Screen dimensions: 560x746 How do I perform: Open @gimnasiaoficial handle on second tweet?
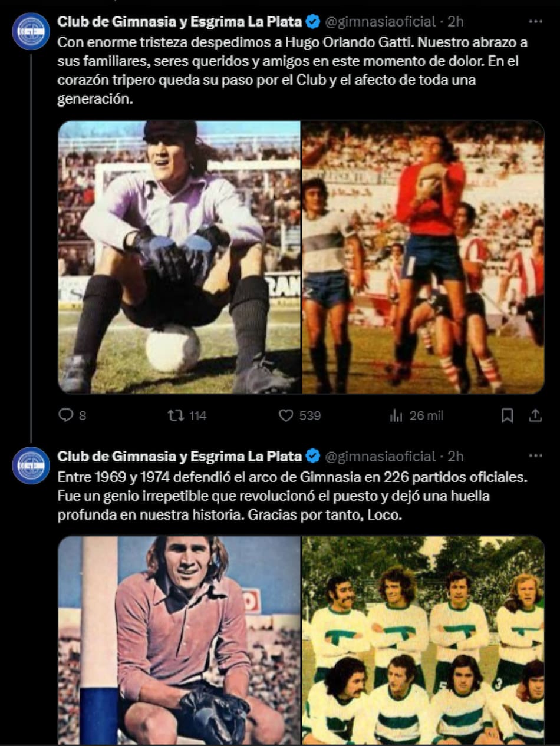tap(380, 456)
